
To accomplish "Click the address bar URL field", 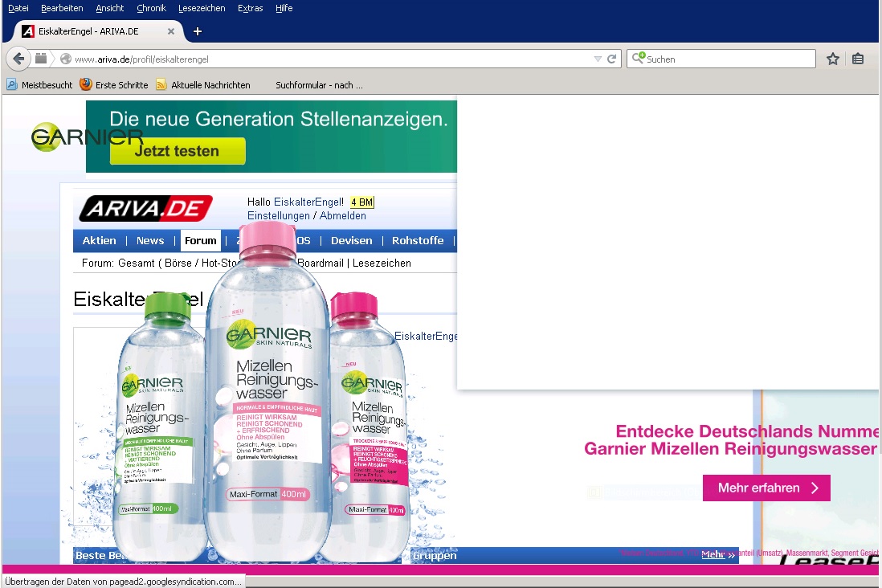I will pos(332,59).
